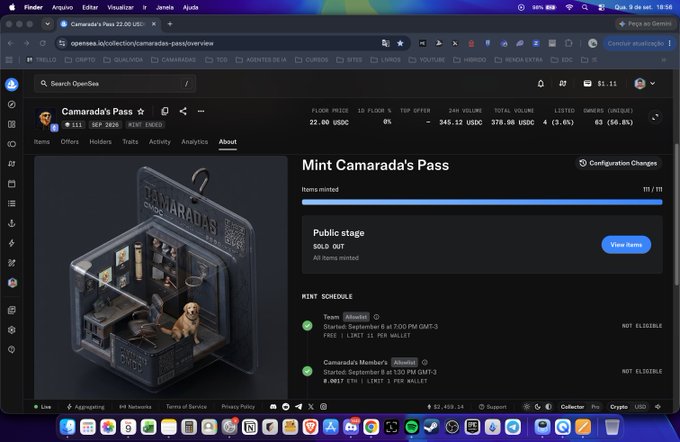680x442 pixels.
Task: Open the Instagram icon in footer
Action: point(324,407)
